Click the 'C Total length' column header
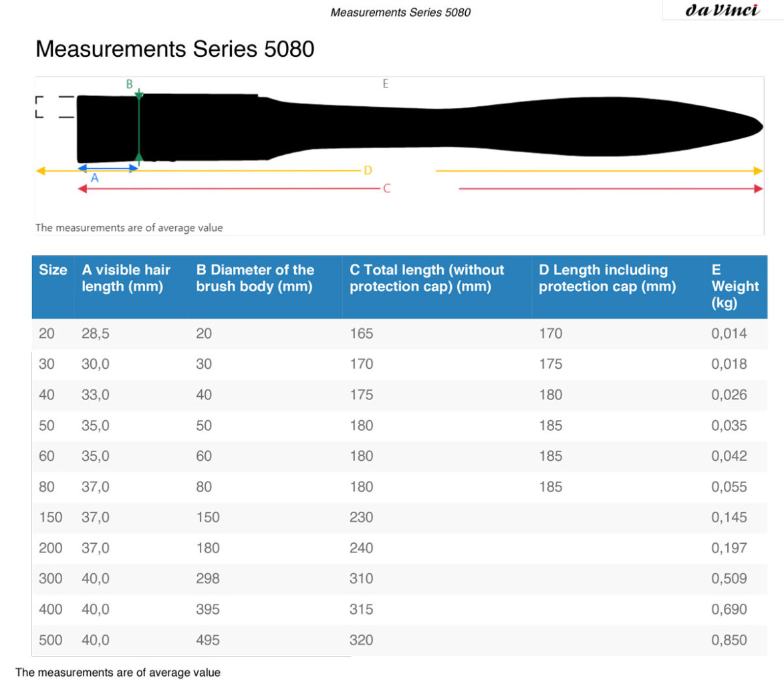The image size is (784, 684). click(x=427, y=278)
